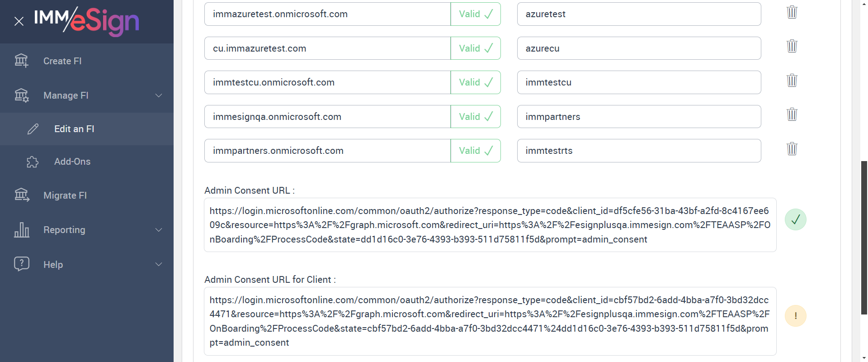
Task: Open Create FI from sidebar
Action: click(62, 61)
